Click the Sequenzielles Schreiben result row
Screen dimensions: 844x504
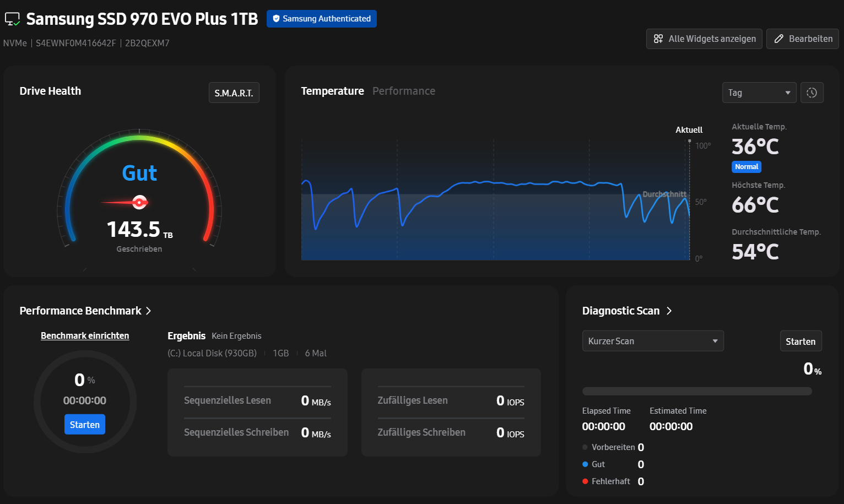tap(257, 432)
